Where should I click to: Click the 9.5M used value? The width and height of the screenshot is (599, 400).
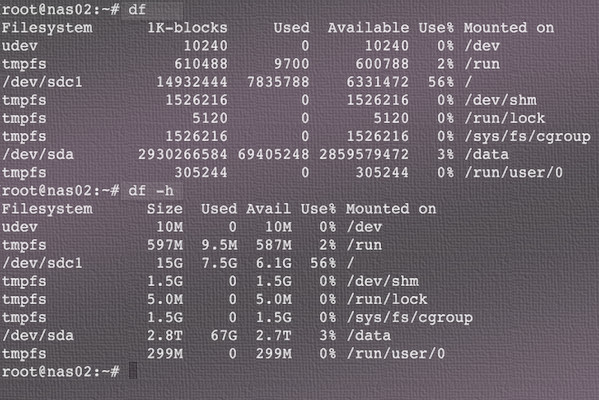[219, 245]
